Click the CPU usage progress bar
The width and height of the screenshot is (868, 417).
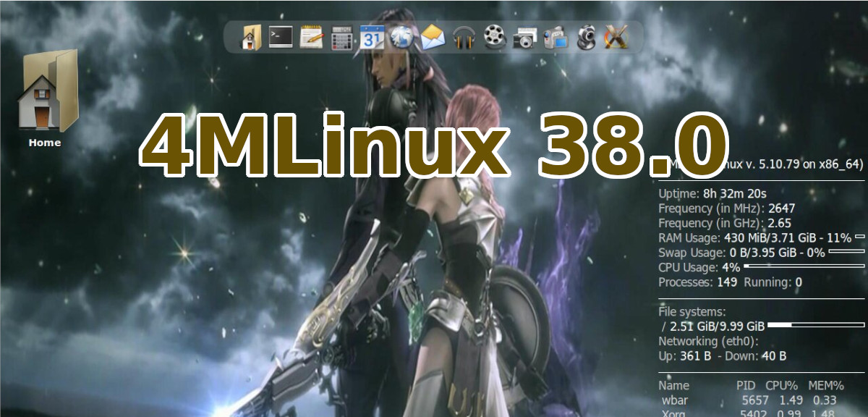pyautogui.click(x=804, y=266)
